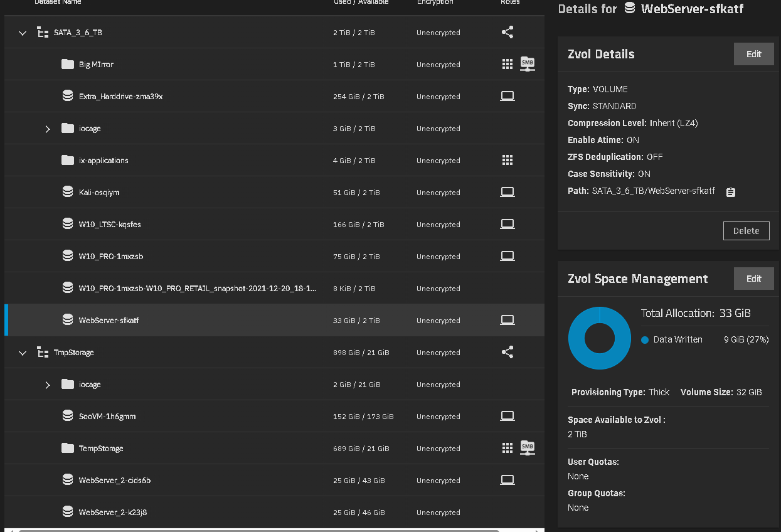The height and width of the screenshot is (532, 781).
Task: Click the zvol disk icon of Kali-osqiym
Action: (68, 192)
